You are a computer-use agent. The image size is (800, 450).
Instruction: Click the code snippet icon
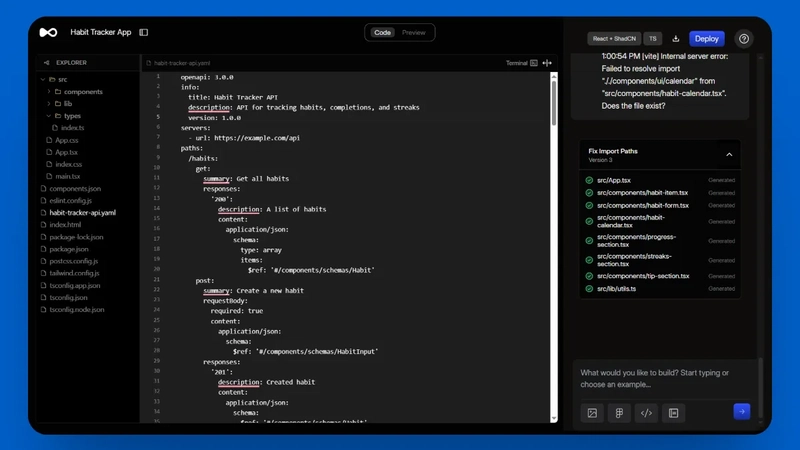pos(646,413)
